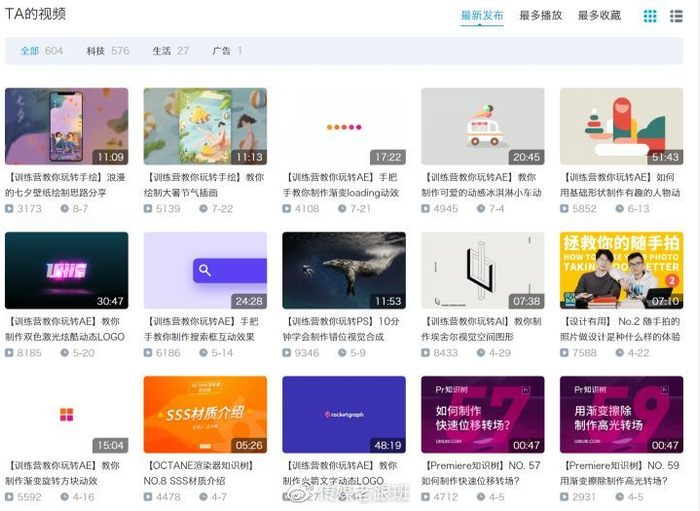Click play count icon beside 3173
Image resolution: width=700 pixels, height=511 pixels.
click(x=10, y=209)
